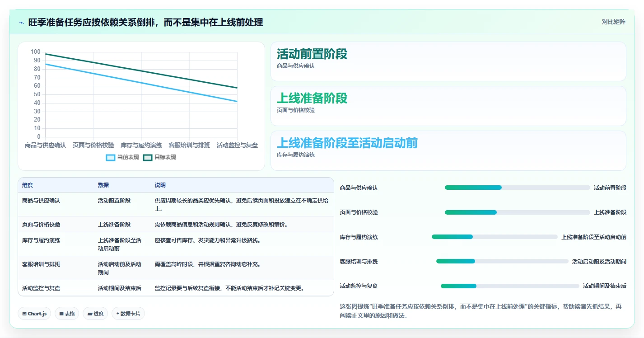644x338 pixels.
Task: Click the lightning icon beside the title
Action: point(22,22)
